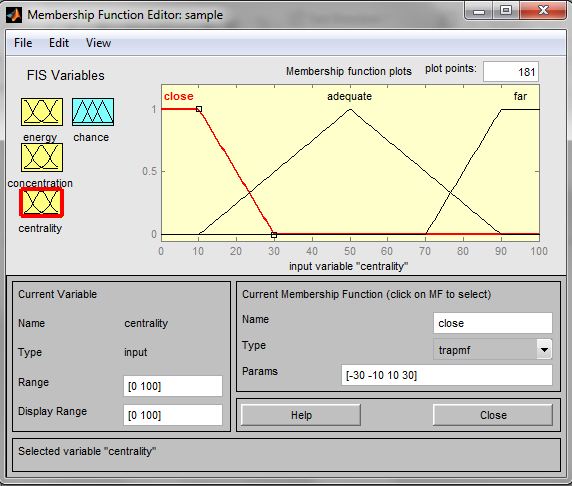This screenshot has width=572, height=486.
Task: Click the Help button
Action: (301, 415)
